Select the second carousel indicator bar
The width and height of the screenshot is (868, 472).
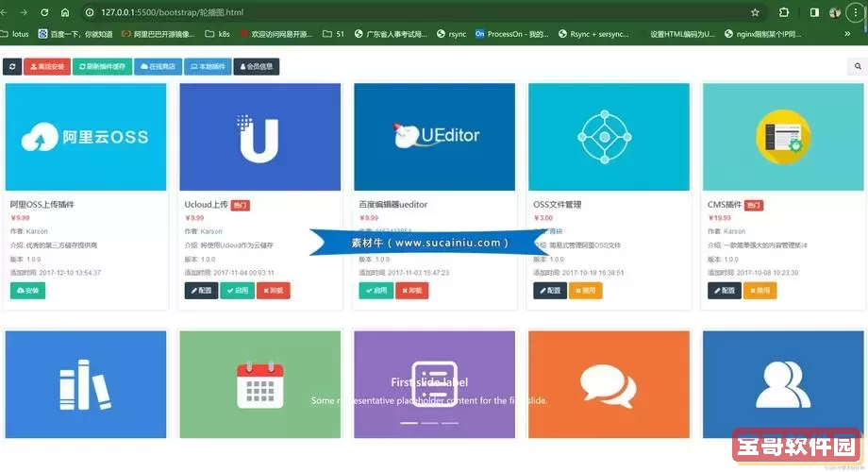tap(429, 423)
